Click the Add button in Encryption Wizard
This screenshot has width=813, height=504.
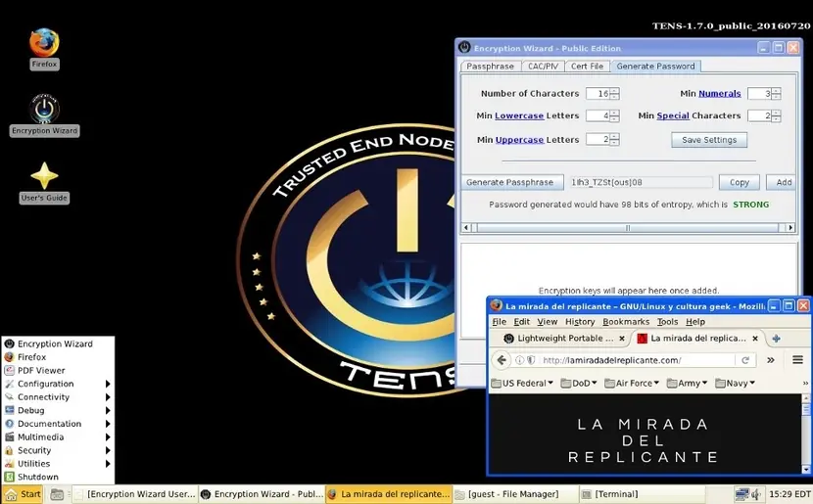tap(783, 182)
